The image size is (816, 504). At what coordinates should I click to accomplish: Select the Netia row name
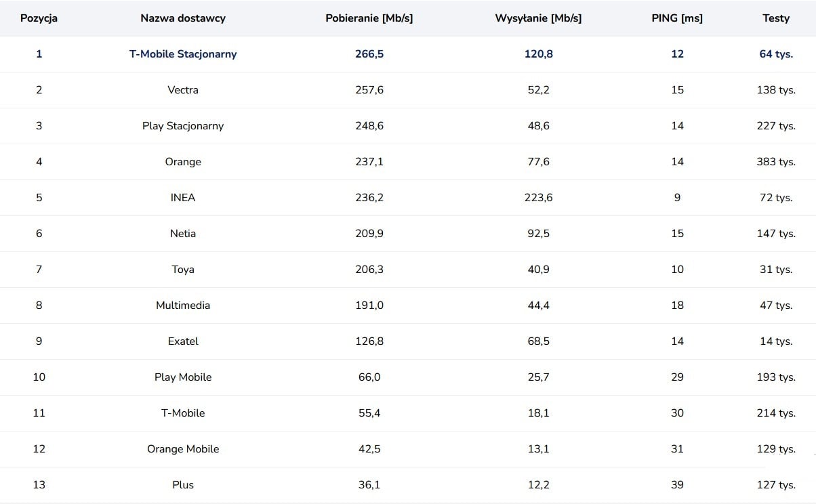click(183, 234)
